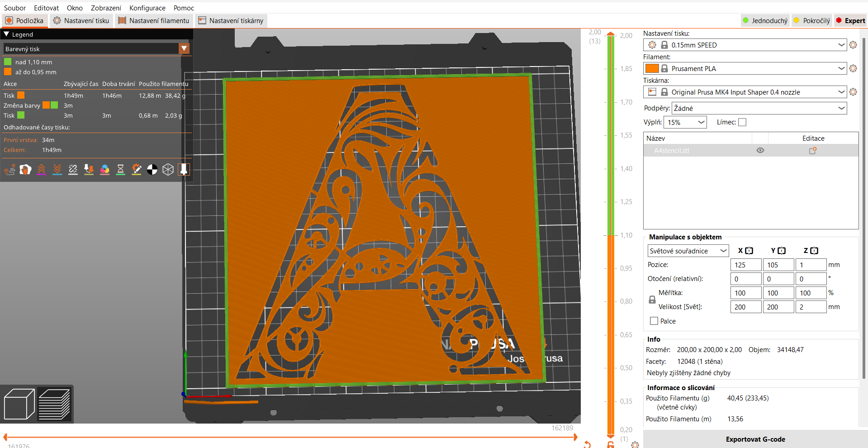The image size is (868, 448).
Task: Select the Prusament PLA filament color swatch
Action: 652,68
